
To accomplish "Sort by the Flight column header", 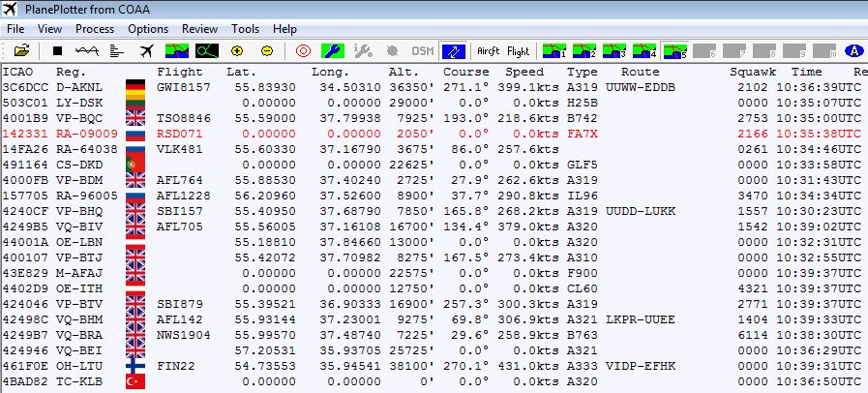I will point(180,72).
